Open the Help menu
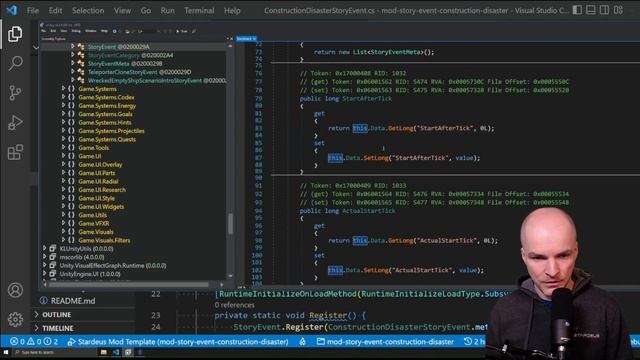Screen dimensions: 640x360 tap(232, 11)
